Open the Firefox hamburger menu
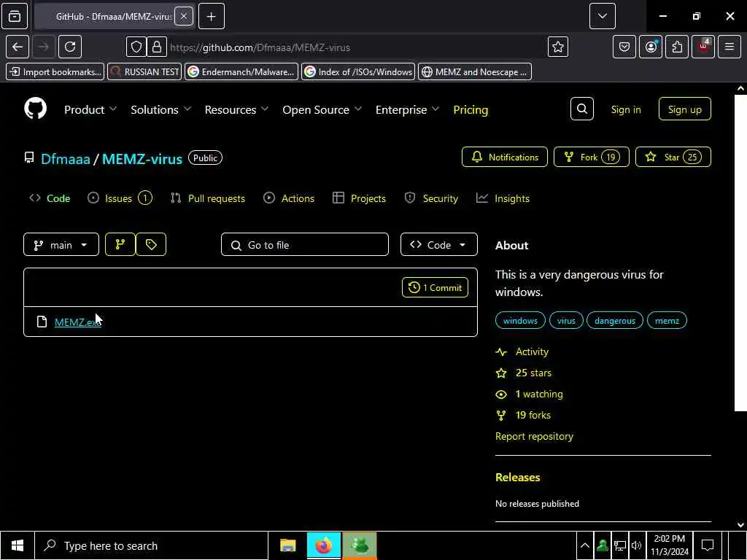Image resolution: width=747 pixels, height=560 pixels. tap(729, 47)
